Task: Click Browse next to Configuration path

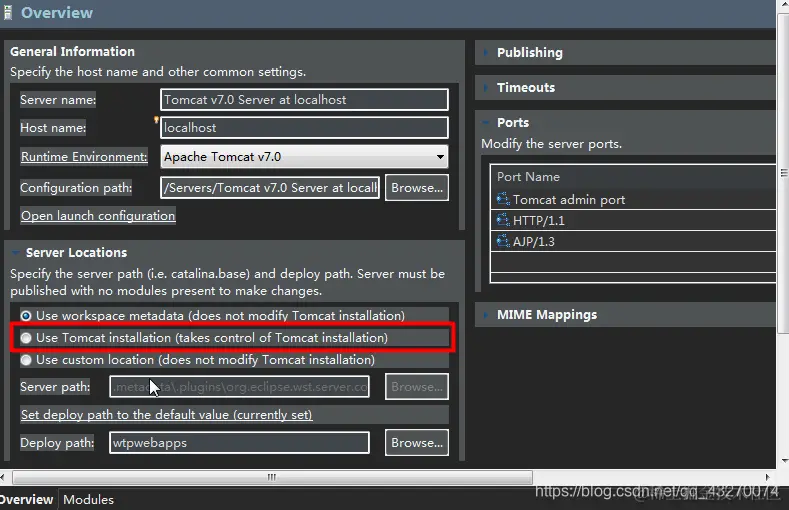Action: click(417, 188)
